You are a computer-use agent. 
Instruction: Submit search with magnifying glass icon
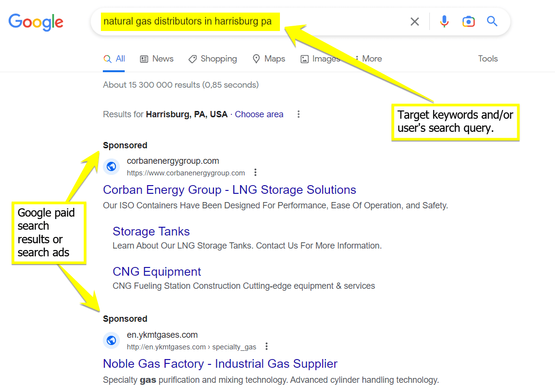tap(492, 21)
